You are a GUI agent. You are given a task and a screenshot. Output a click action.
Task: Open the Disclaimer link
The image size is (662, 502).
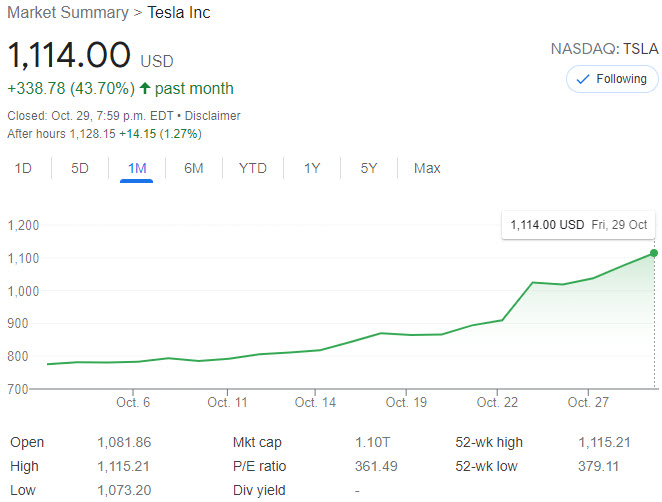[x=212, y=116]
